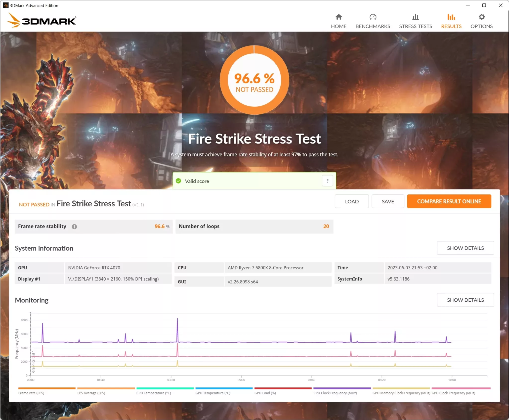The width and height of the screenshot is (509, 420).
Task: Toggle the Frame rate (FPS) legend entry
Action: pyautogui.click(x=31, y=393)
